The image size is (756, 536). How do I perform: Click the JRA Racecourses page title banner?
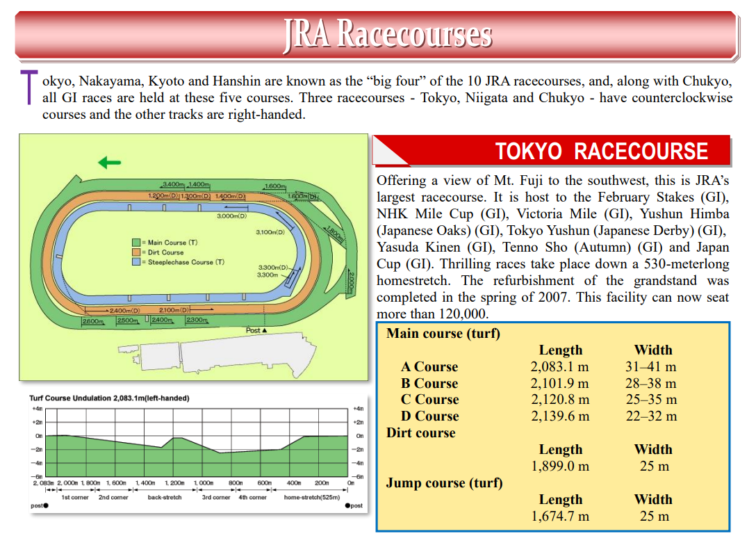point(377,35)
